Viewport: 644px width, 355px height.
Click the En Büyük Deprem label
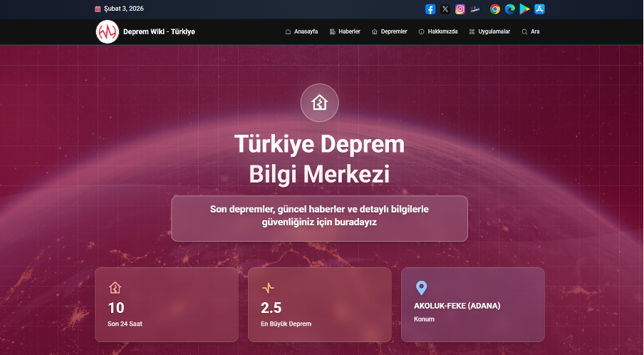click(x=286, y=324)
